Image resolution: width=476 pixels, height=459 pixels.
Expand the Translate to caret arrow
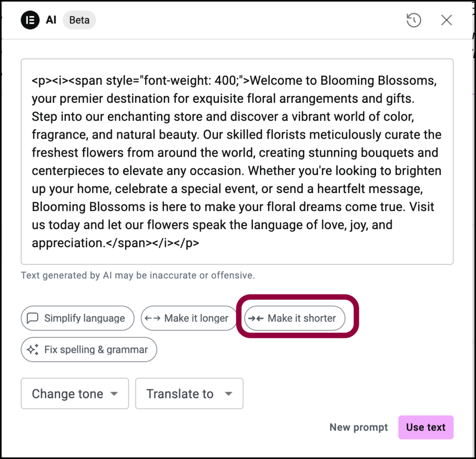click(x=229, y=394)
